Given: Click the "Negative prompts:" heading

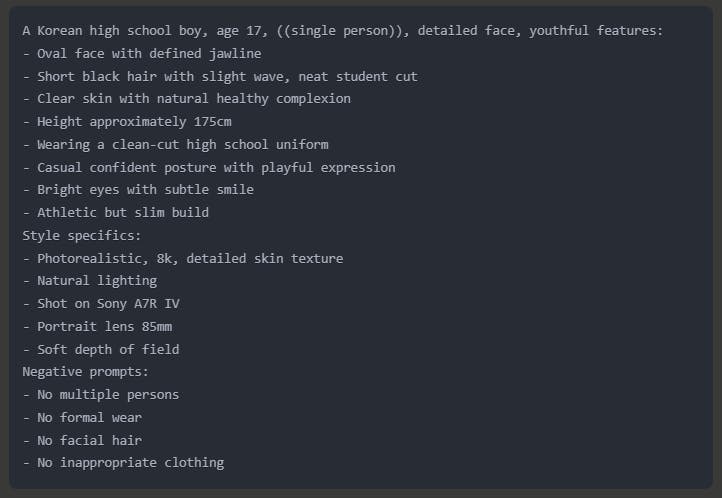Looking at the screenshot, I should point(86,371).
